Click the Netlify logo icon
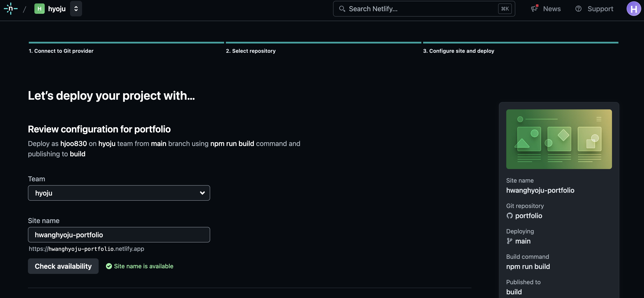Viewport: 644px width, 298px height. click(11, 9)
